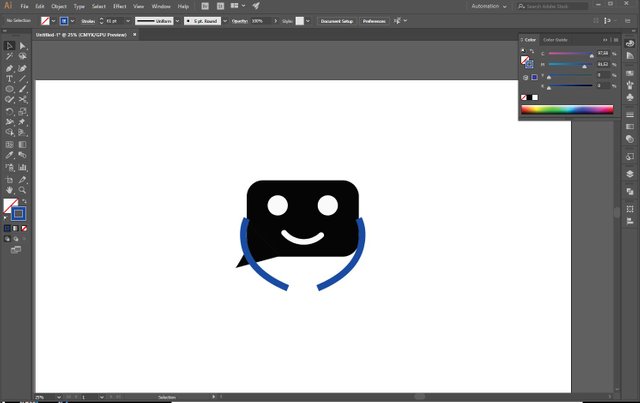The width and height of the screenshot is (640, 403).
Task: Select the Magic Wand tool
Action: click(9, 57)
